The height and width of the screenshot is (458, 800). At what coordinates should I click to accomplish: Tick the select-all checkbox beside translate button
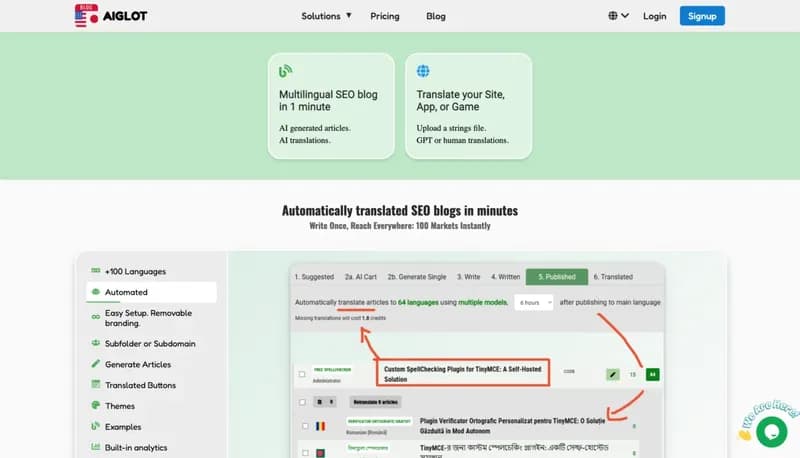(302, 402)
